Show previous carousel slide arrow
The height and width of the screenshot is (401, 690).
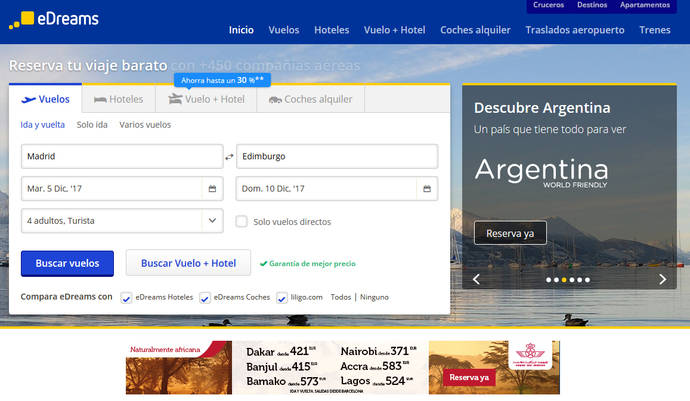pyautogui.click(x=476, y=280)
